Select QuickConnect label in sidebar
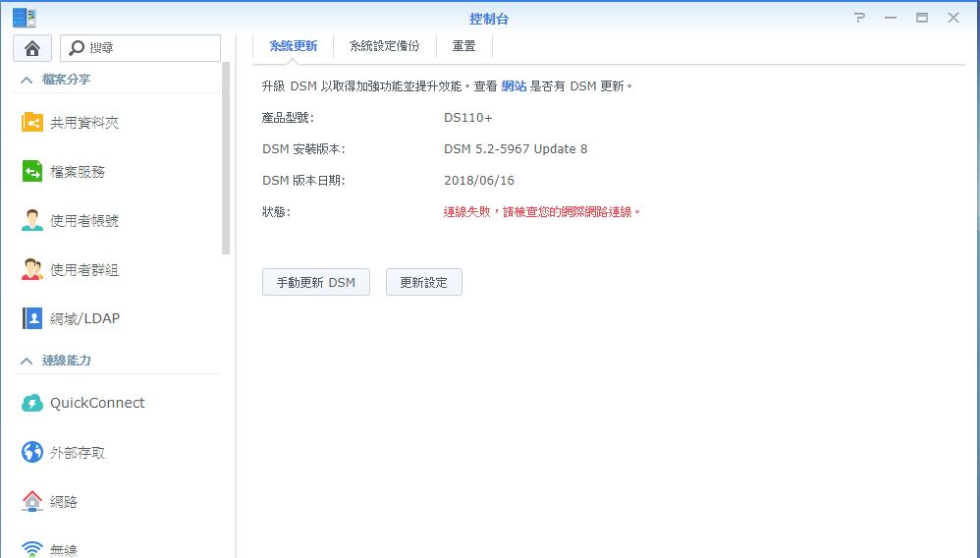The image size is (980, 558). (97, 403)
